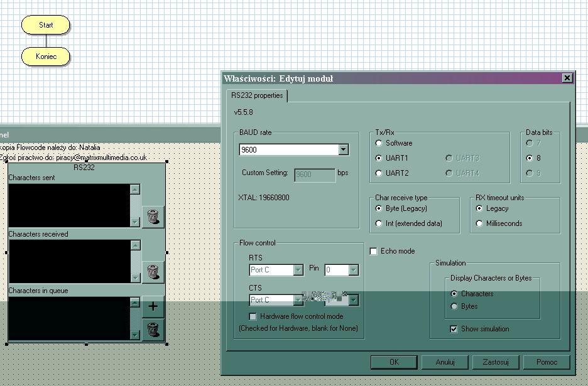Uncheck Show simulation
The width and height of the screenshot is (588, 386).
coord(454,329)
